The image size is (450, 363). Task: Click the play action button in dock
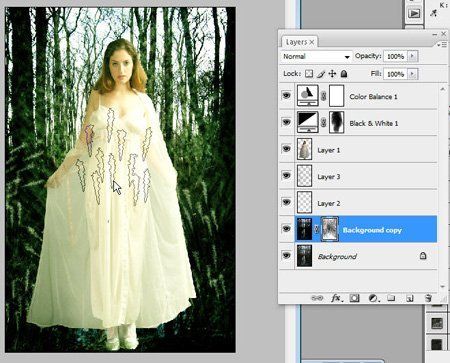414,13
